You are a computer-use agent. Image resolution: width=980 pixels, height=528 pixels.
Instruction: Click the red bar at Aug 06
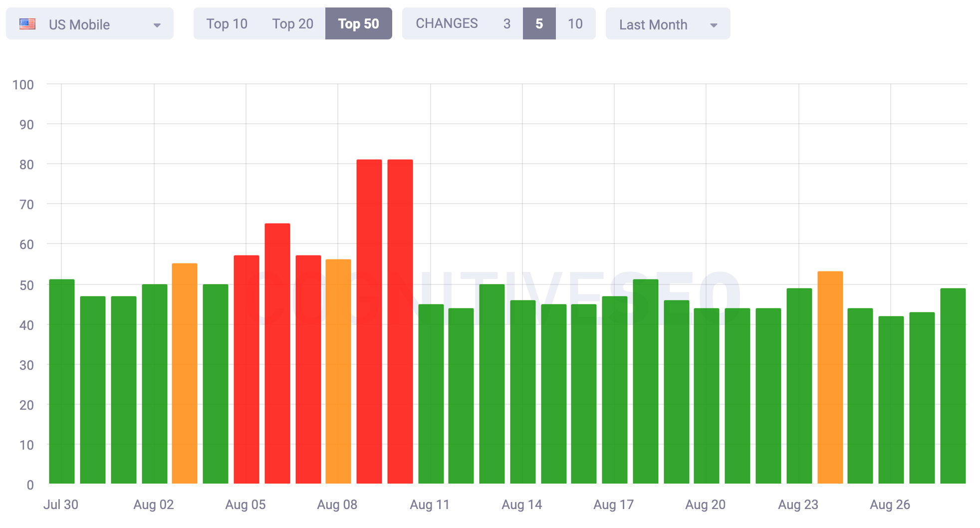click(277, 353)
